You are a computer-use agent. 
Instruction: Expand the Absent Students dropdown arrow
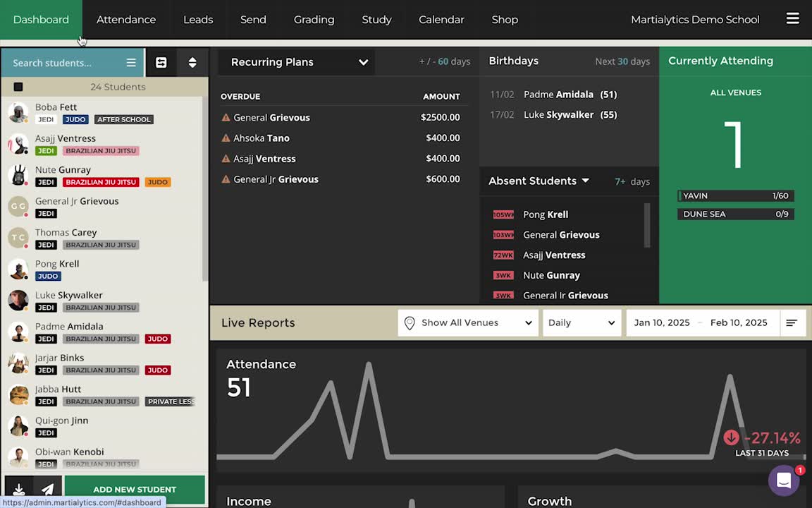click(585, 181)
